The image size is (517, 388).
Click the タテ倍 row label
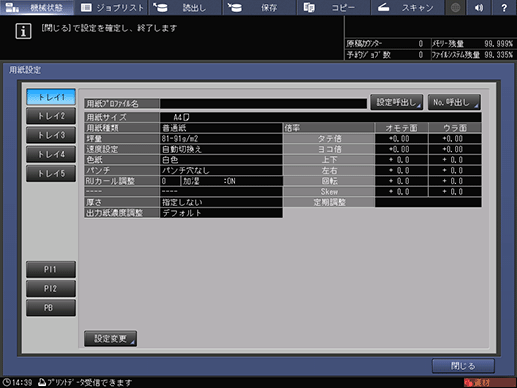[329, 138]
